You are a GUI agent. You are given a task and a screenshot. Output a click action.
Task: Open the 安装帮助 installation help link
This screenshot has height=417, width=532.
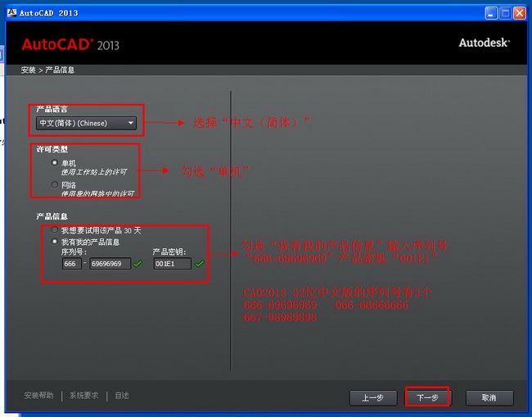pyautogui.click(x=38, y=396)
